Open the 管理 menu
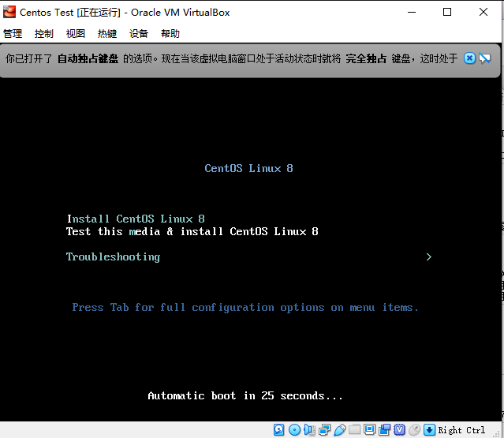 click(x=13, y=33)
